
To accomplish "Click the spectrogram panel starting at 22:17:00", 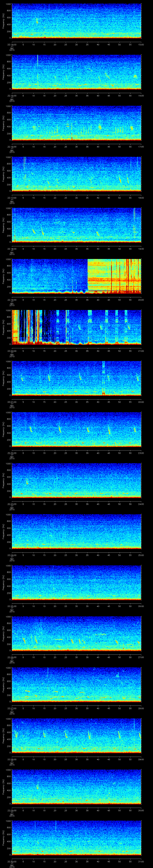I will tap(76, 174).
